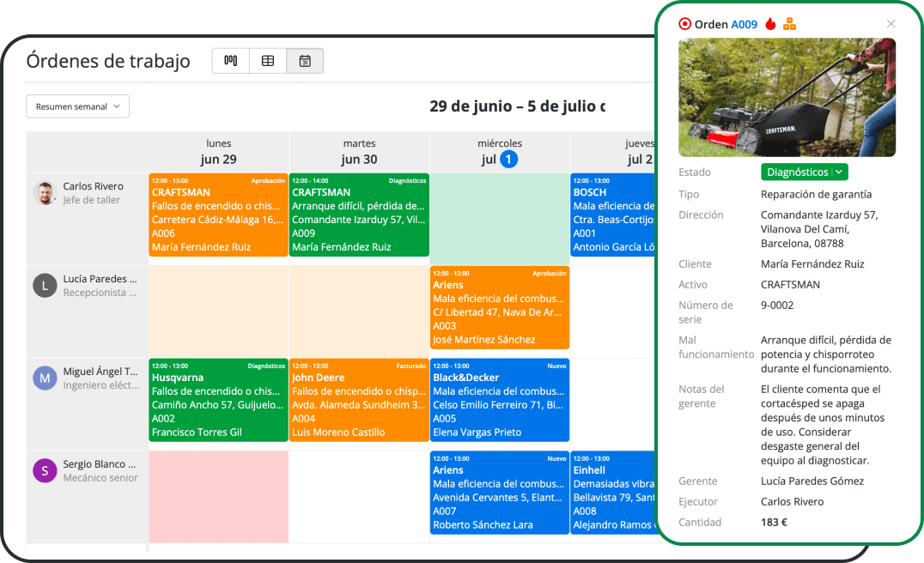
Task: Click the client name María Fernández Ruiz in panel
Action: tap(812, 263)
